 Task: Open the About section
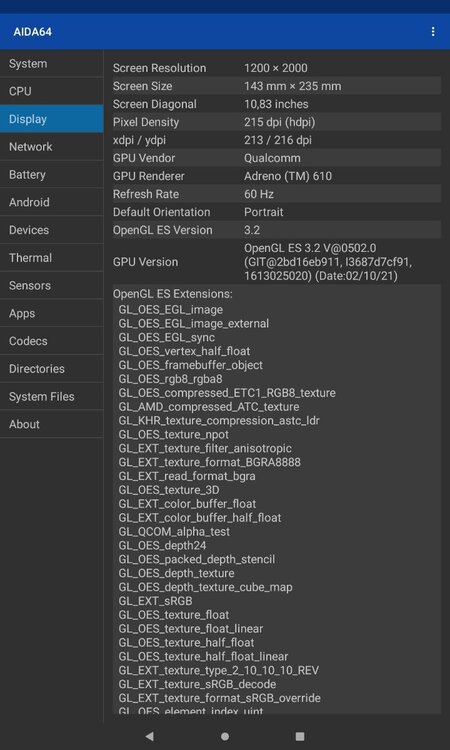tap(52, 424)
